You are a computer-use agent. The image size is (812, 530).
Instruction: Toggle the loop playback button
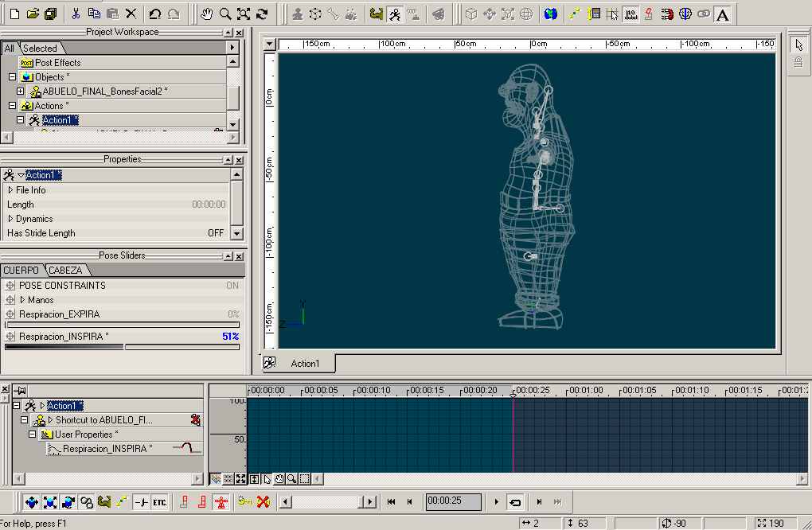point(515,502)
